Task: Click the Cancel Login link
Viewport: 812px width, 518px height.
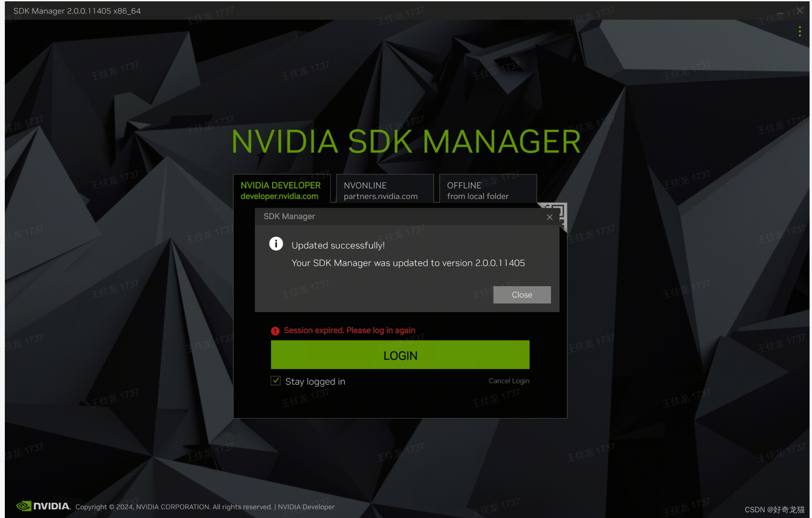Action: (509, 381)
